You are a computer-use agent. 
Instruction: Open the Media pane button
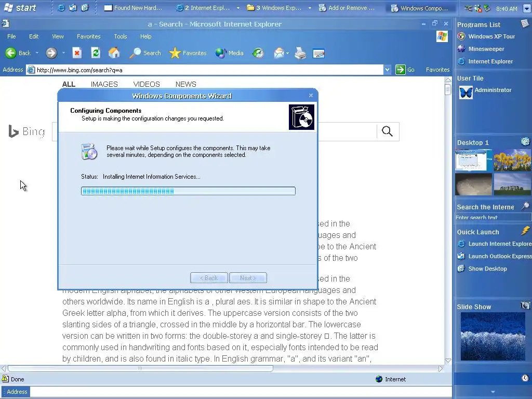click(x=229, y=53)
